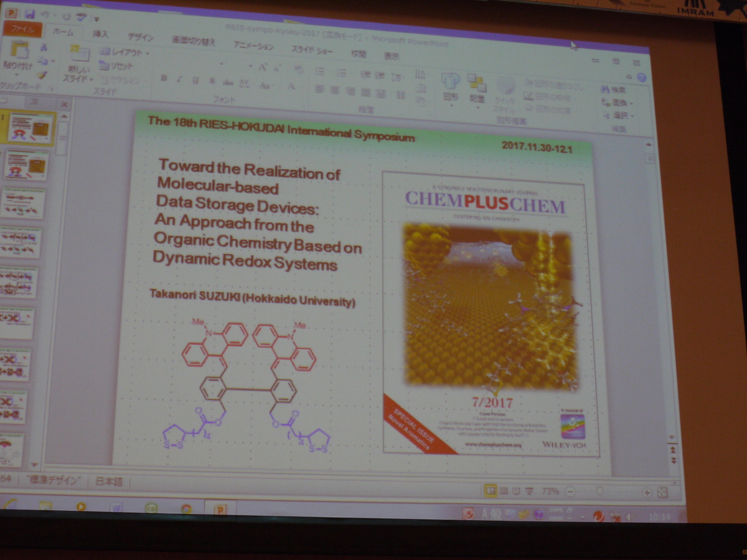Open the 選択 select dropdown
The width and height of the screenshot is (747, 560).
point(617,116)
